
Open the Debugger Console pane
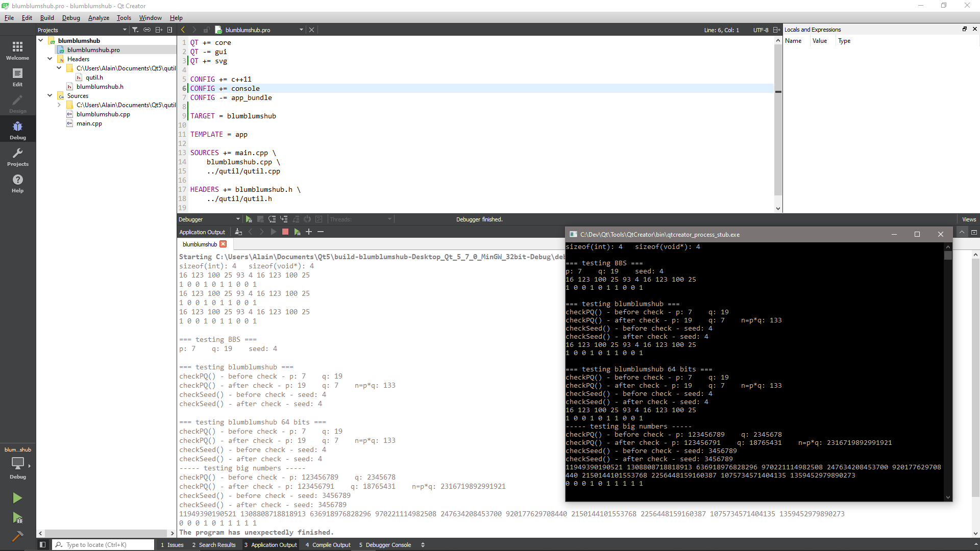point(385,545)
